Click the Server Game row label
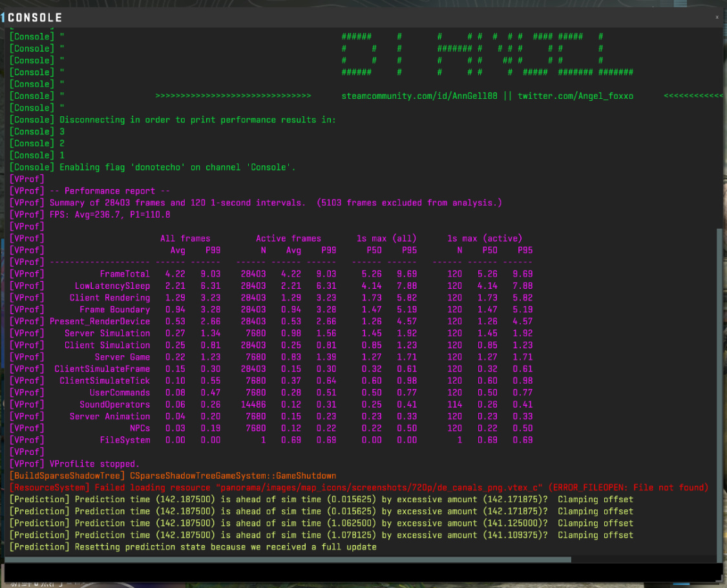The image size is (727, 588). [x=122, y=357]
